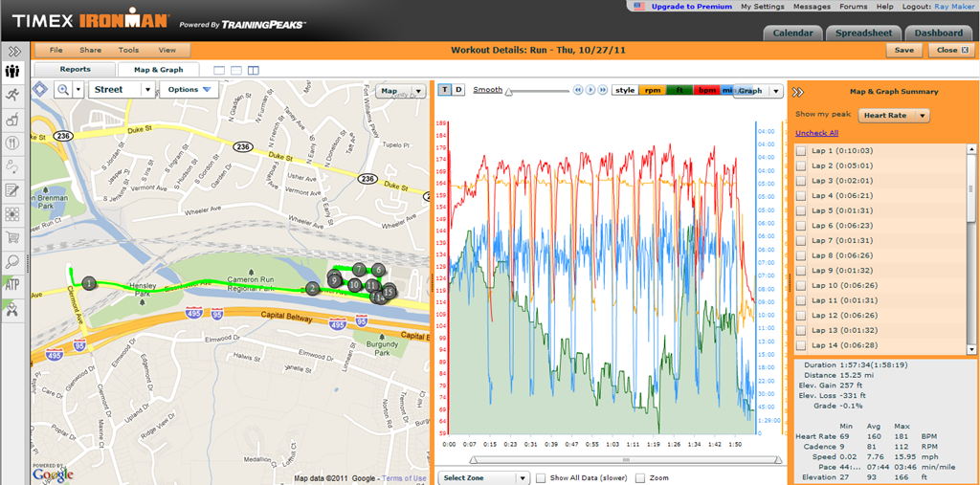Click the diamond map recenter icon

[40, 89]
